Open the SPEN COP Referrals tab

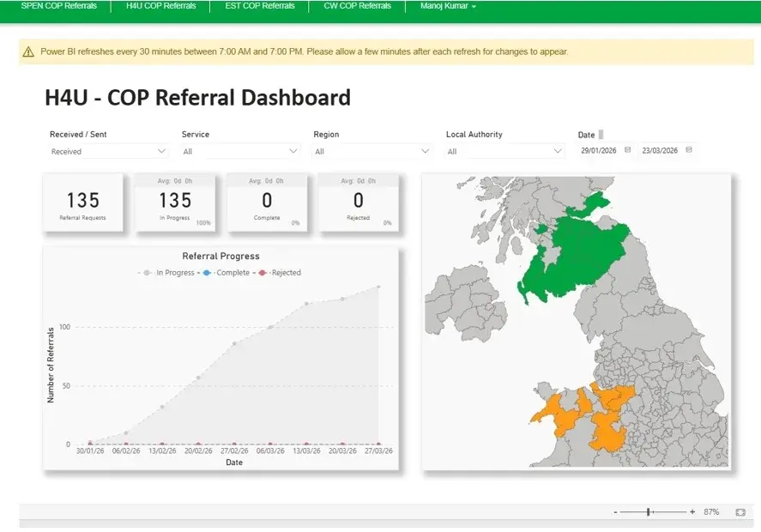pos(58,6)
